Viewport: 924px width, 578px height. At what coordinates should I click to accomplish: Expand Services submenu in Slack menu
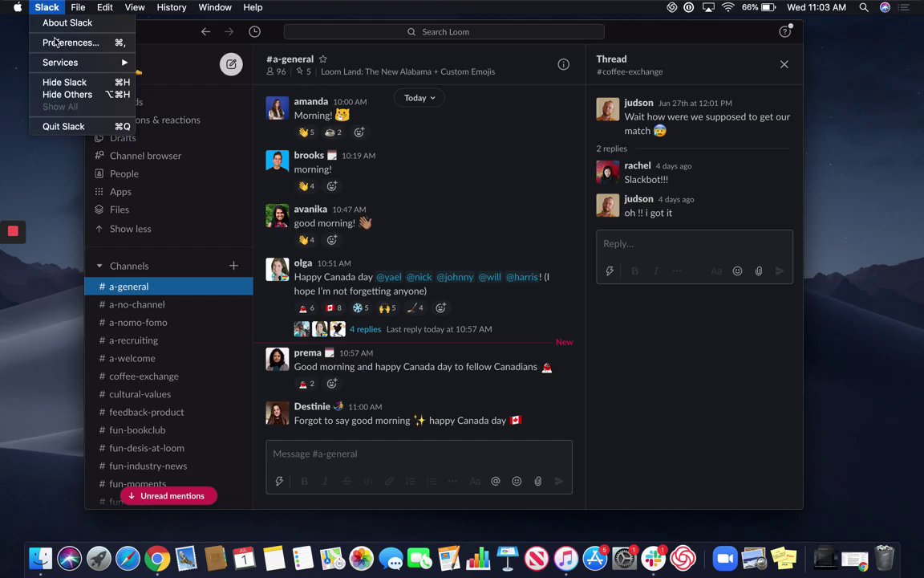[83, 63]
